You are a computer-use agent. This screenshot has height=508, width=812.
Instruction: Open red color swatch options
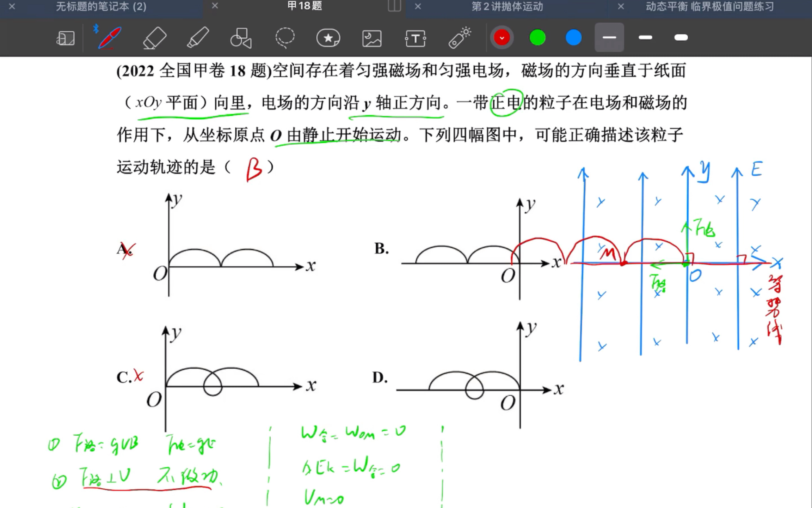coord(502,38)
